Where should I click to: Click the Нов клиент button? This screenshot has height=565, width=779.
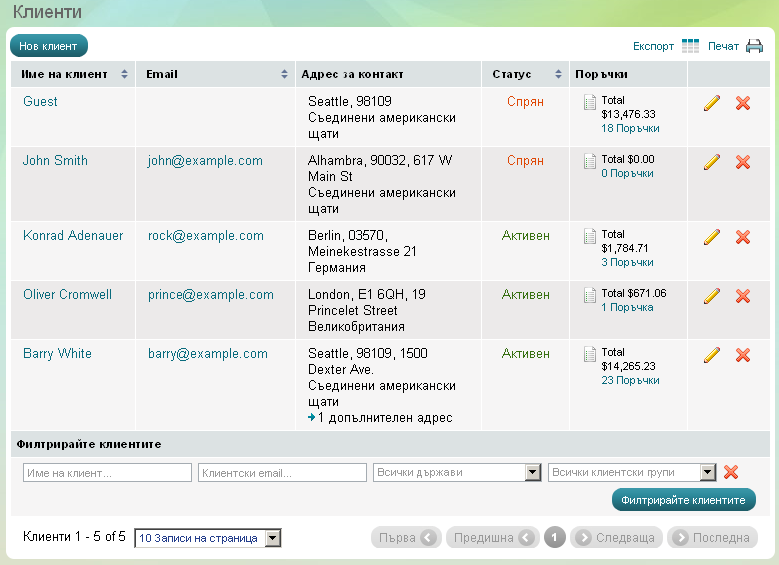click(x=48, y=46)
